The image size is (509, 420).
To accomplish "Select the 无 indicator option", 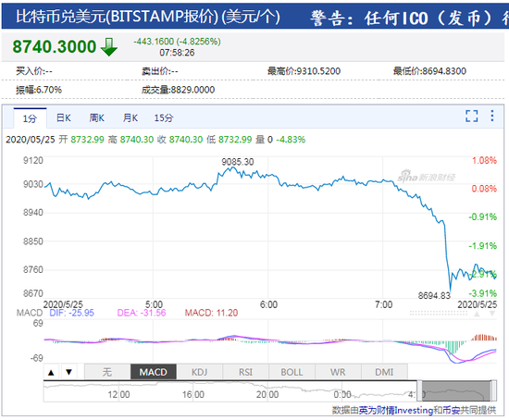I will (x=107, y=372).
